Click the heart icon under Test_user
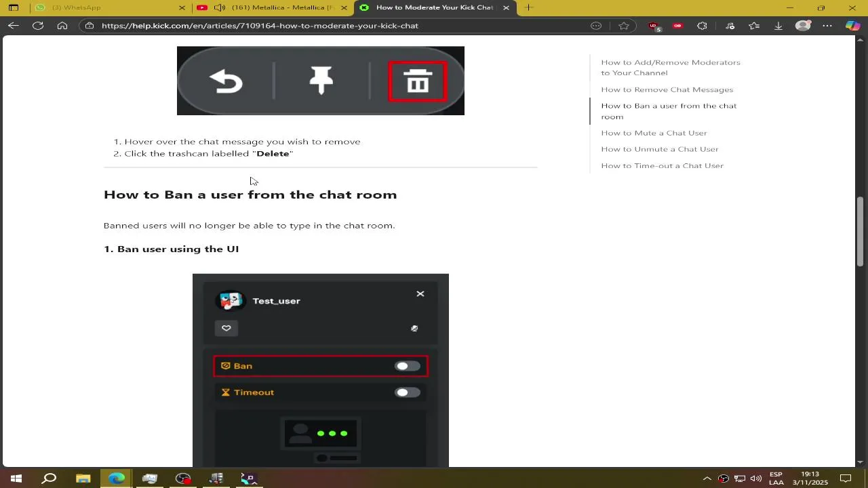This screenshot has width=868, height=488. (x=226, y=328)
